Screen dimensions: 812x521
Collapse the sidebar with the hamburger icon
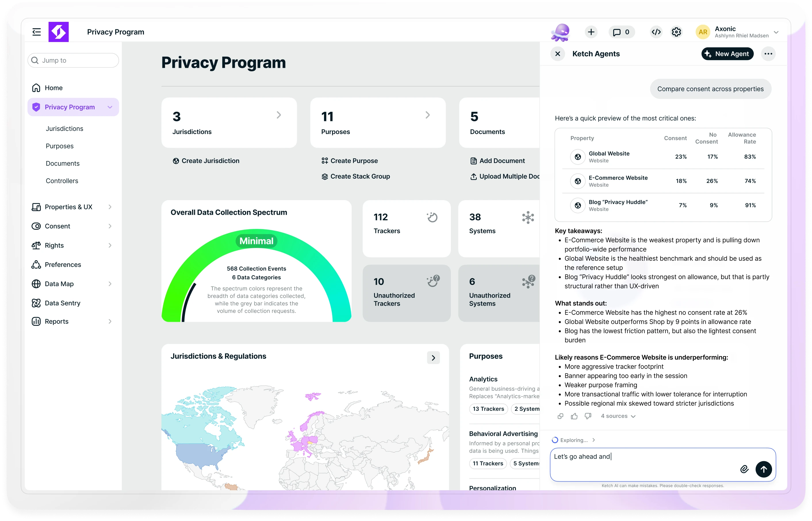pos(37,32)
